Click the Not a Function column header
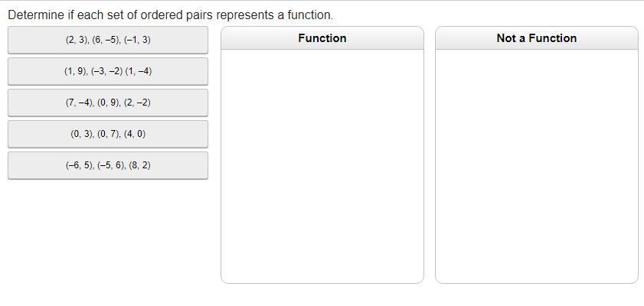Screen dimensions: 644x306 [x=536, y=38]
